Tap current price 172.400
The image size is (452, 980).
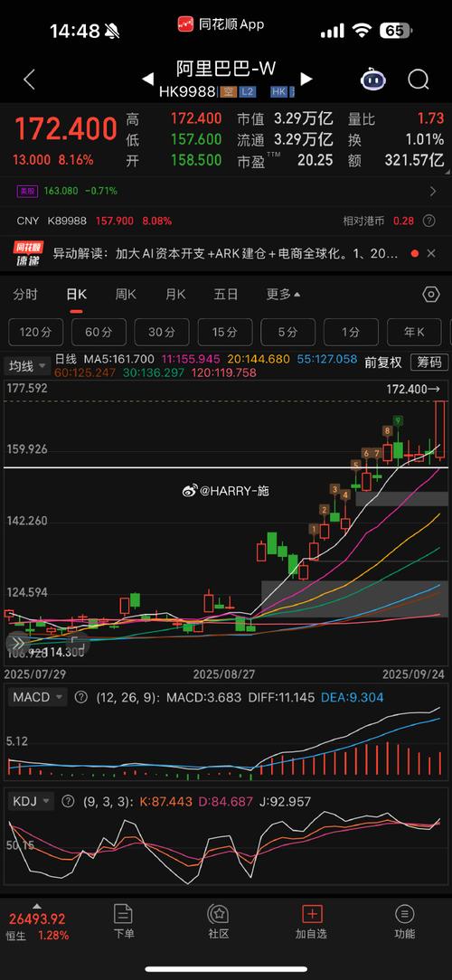pyautogui.click(x=66, y=128)
